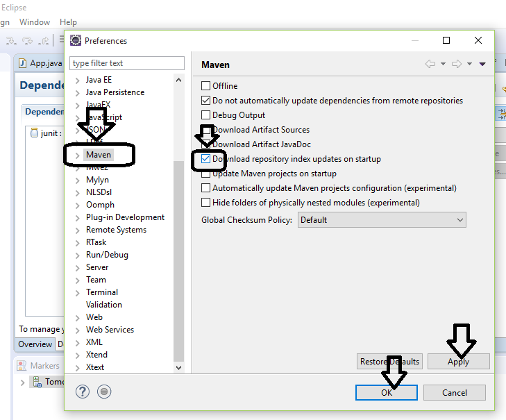Expand the Tomcat server row in bottom panel
The height and width of the screenshot is (420, 506).
[23, 383]
